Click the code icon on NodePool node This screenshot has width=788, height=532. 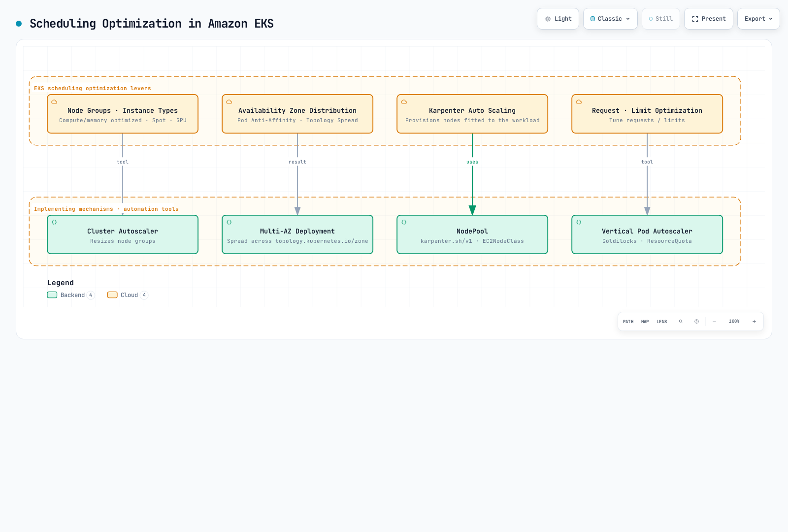tap(404, 222)
